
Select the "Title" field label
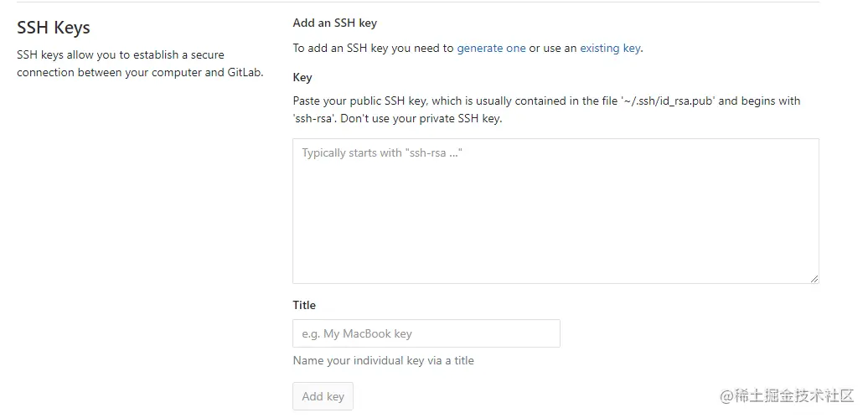click(304, 305)
